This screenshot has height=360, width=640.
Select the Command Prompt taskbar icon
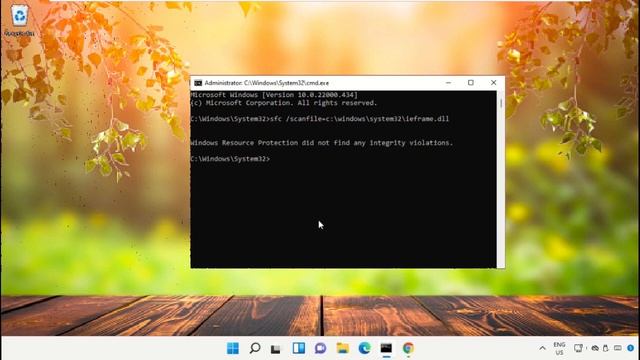386,348
